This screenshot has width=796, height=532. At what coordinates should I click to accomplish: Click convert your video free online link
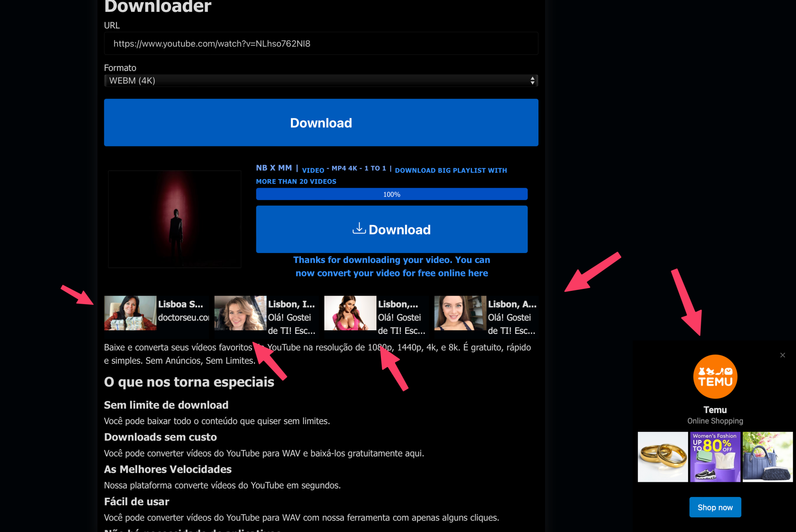(392, 273)
